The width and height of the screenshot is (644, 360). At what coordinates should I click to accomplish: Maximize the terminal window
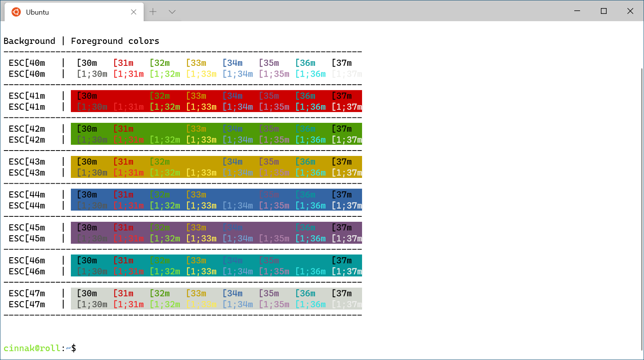(x=604, y=11)
